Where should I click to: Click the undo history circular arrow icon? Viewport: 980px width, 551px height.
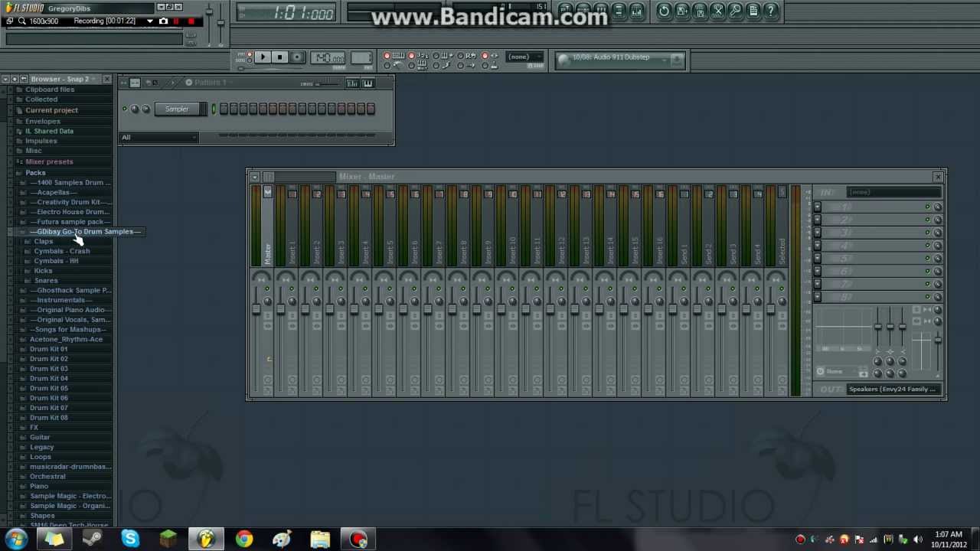664,11
